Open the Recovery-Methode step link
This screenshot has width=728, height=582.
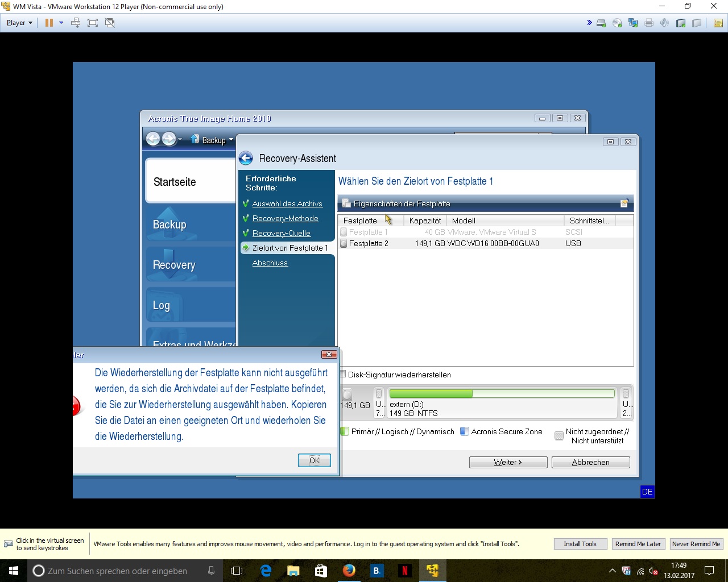[x=285, y=218]
